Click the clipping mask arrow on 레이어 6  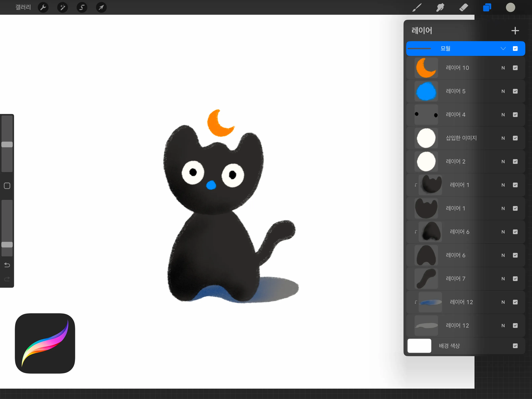[x=416, y=232]
